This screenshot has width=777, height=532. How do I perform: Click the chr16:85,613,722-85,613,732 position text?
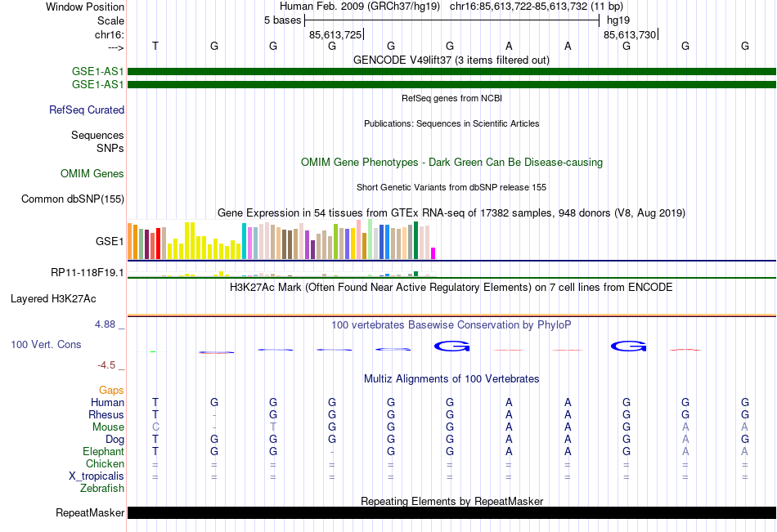point(519,7)
